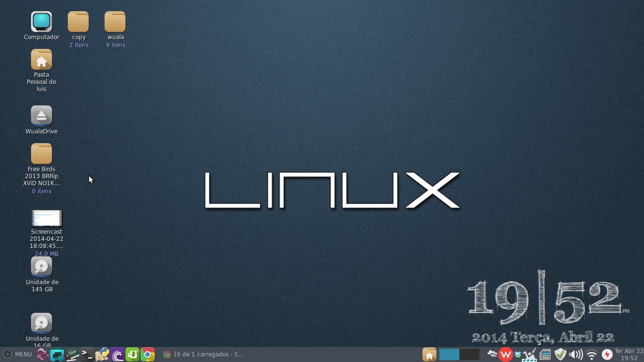Viewport: 644px width, 362px height.
Task: Launch the teal chat bubbles launcher
Action: point(57,354)
